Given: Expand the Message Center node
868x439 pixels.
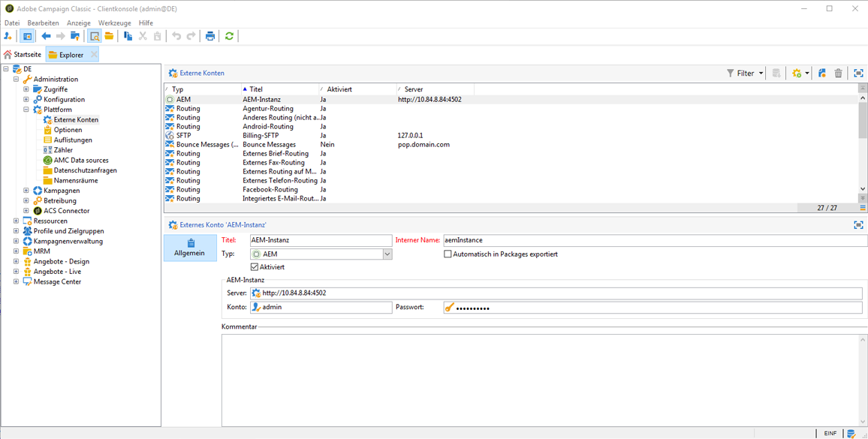Looking at the screenshot, I should [x=16, y=281].
